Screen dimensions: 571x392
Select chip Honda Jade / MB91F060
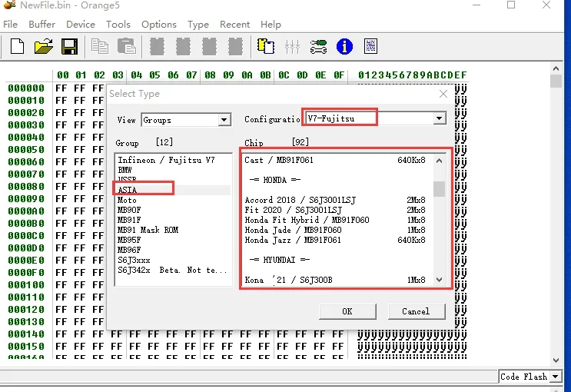(335, 230)
